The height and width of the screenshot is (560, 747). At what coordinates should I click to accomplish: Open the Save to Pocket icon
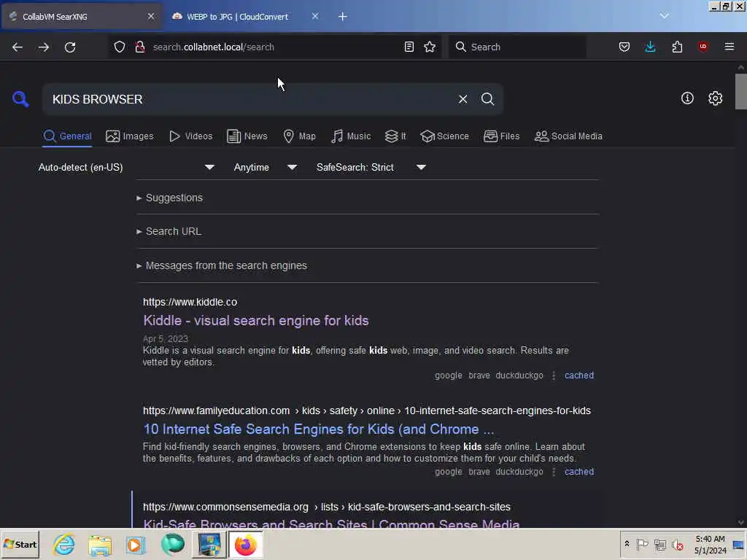pyautogui.click(x=624, y=47)
